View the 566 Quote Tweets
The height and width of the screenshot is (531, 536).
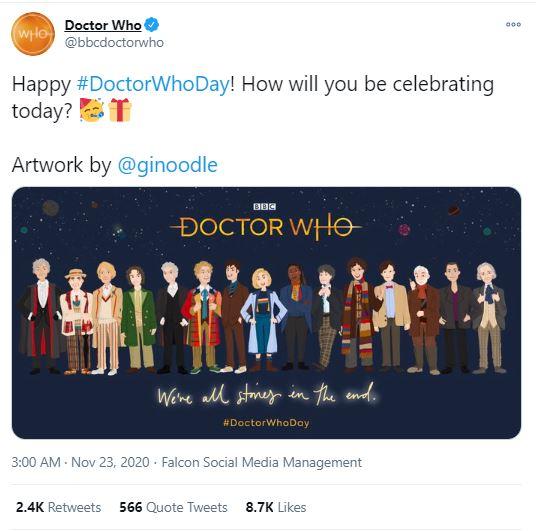point(173,507)
